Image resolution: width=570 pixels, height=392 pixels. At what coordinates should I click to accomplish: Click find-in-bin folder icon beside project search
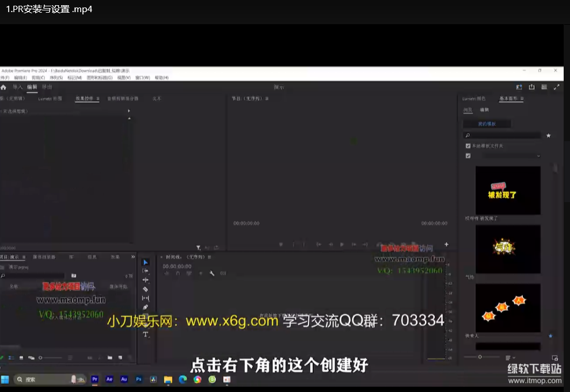[x=74, y=276]
